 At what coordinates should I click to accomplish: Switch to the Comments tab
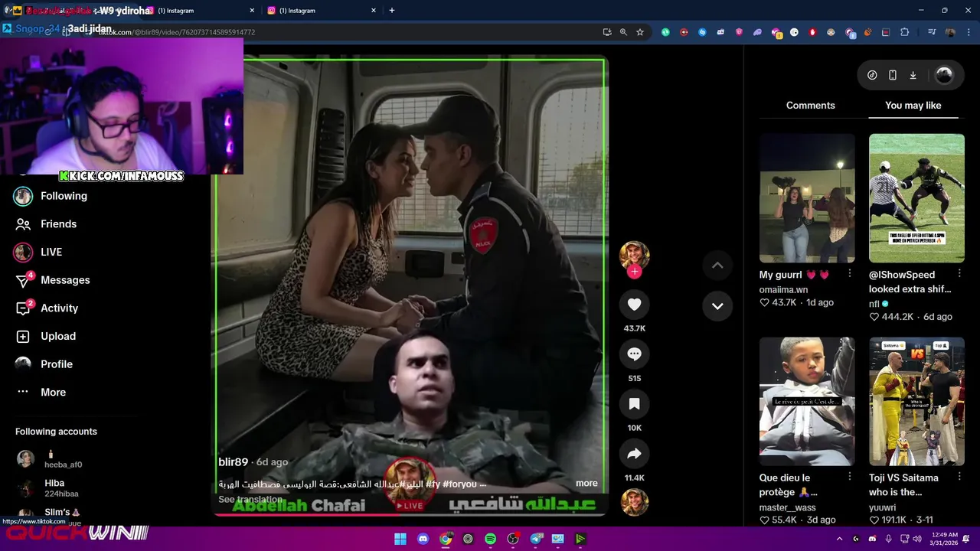pyautogui.click(x=810, y=106)
